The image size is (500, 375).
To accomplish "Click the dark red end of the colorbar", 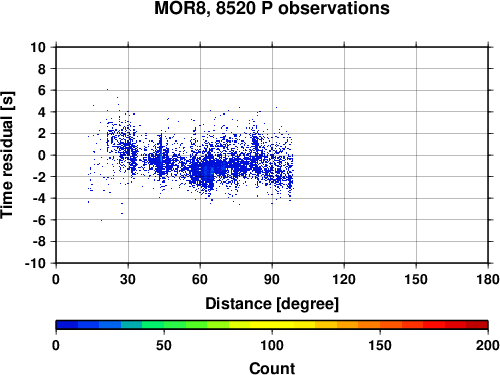I will coord(477,325).
